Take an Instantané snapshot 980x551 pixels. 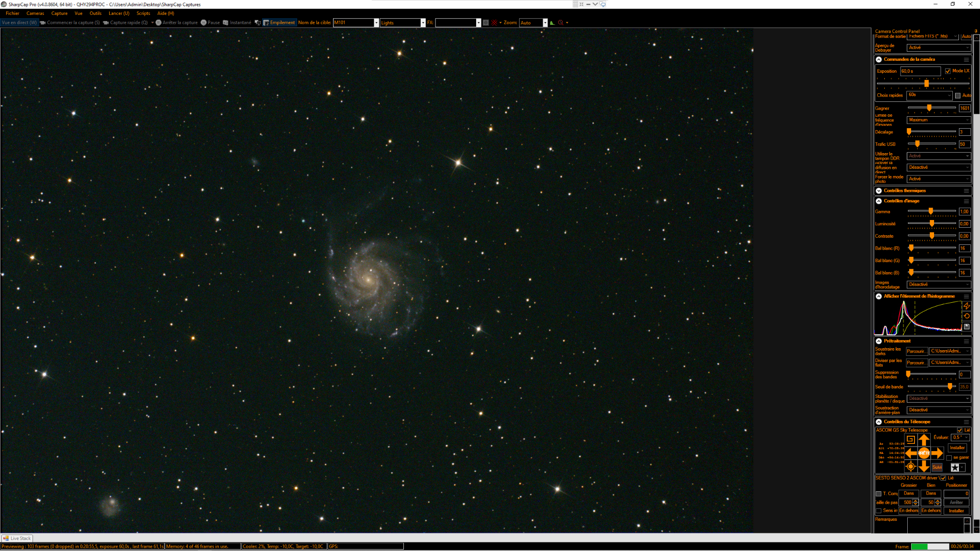[x=237, y=22]
